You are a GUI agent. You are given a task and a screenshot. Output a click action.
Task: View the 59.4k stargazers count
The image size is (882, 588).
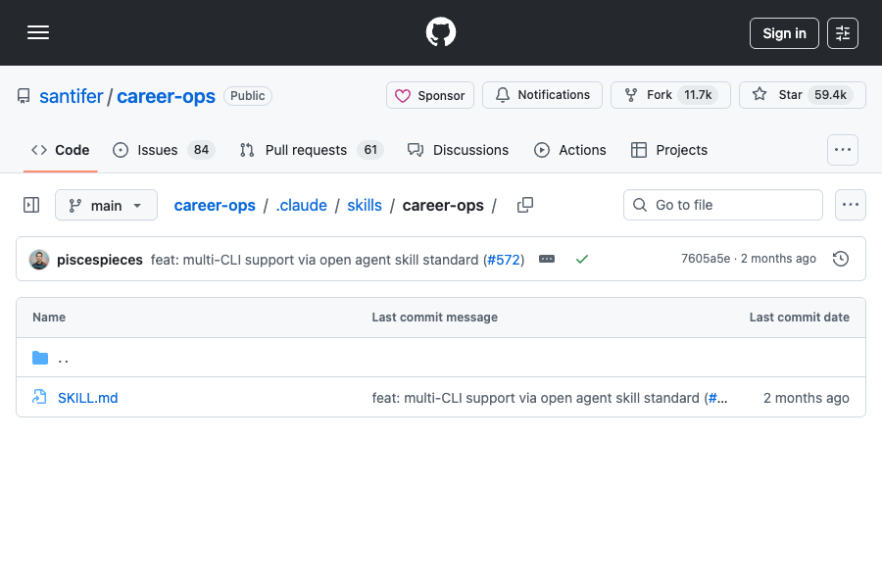coord(830,95)
